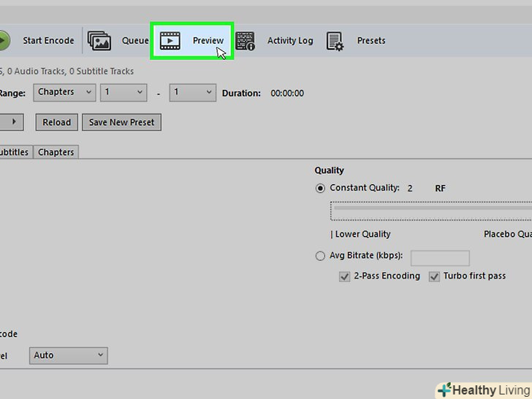Toggle the Turbo first pass checkbox
Viewport: 532px width, 399px height.
pos(434,276)
